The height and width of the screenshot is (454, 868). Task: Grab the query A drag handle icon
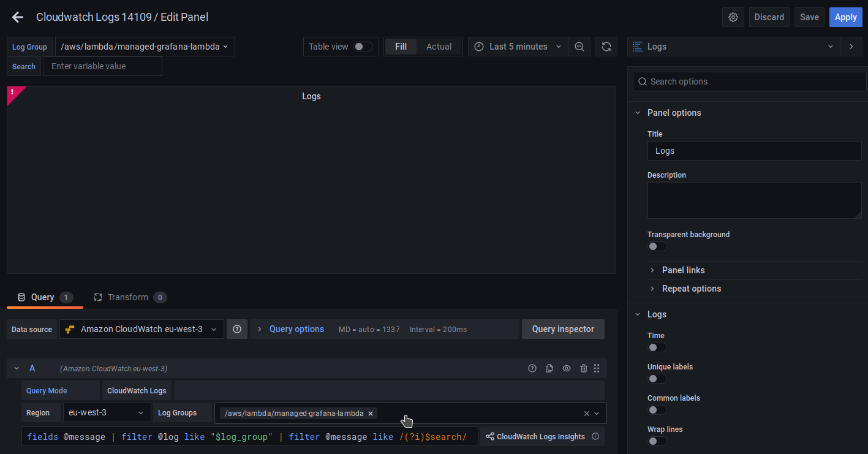(x=597, y=368)
